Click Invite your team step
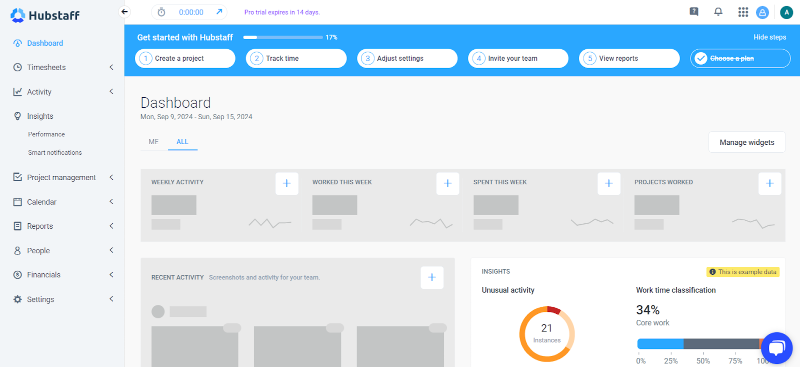Screen dimensions: 800x370 click(518, 58)
